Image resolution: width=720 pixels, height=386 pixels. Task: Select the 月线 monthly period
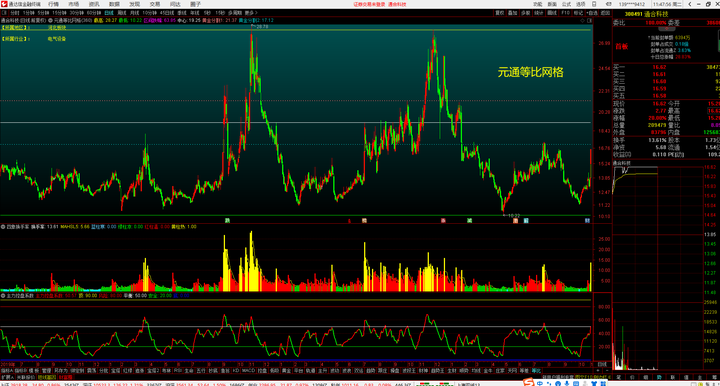(x=135, y=13)
